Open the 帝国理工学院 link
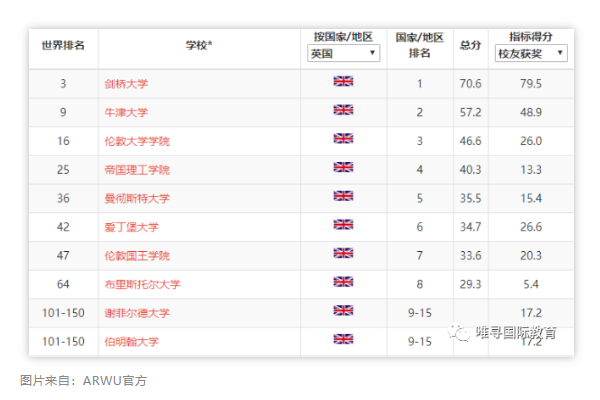 click(x=137, y=170)
